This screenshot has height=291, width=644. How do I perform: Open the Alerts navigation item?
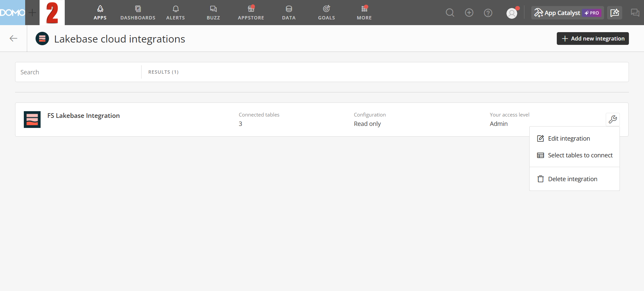[x=175, y=13]
